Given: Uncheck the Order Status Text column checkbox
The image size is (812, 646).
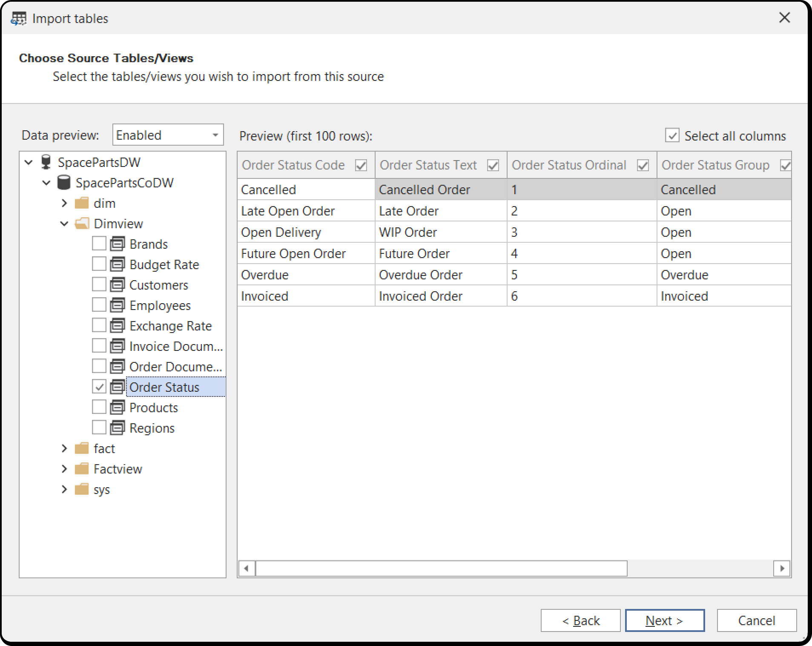Looking at the screenshot, I should pyautogui.click(x=493, y=165).
